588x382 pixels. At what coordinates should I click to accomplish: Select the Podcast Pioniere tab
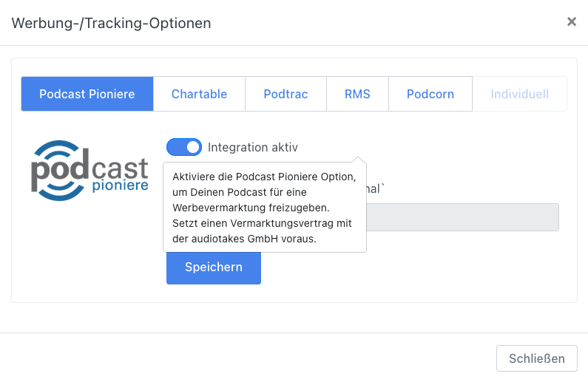87,94
